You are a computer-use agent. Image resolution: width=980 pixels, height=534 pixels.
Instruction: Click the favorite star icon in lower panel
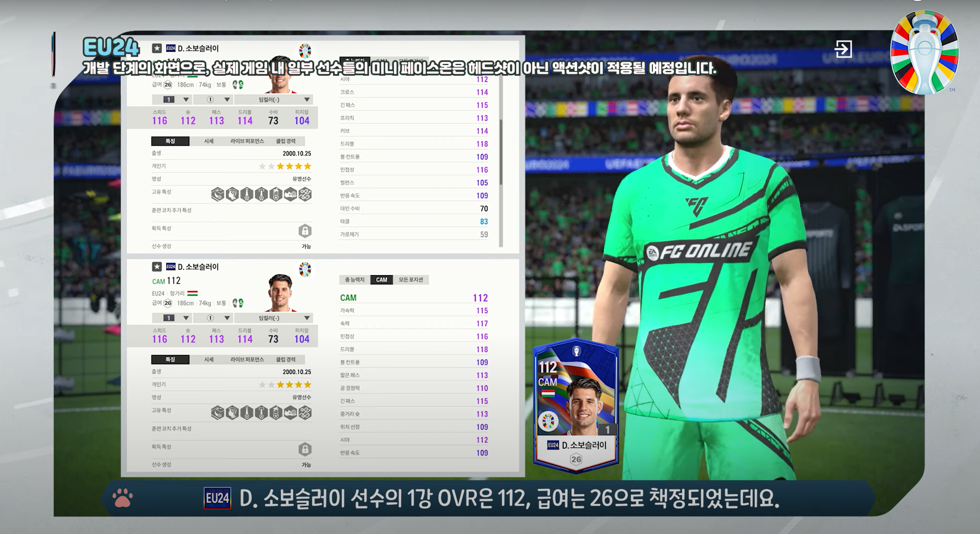pyautogui.click(x=157, y=267)
